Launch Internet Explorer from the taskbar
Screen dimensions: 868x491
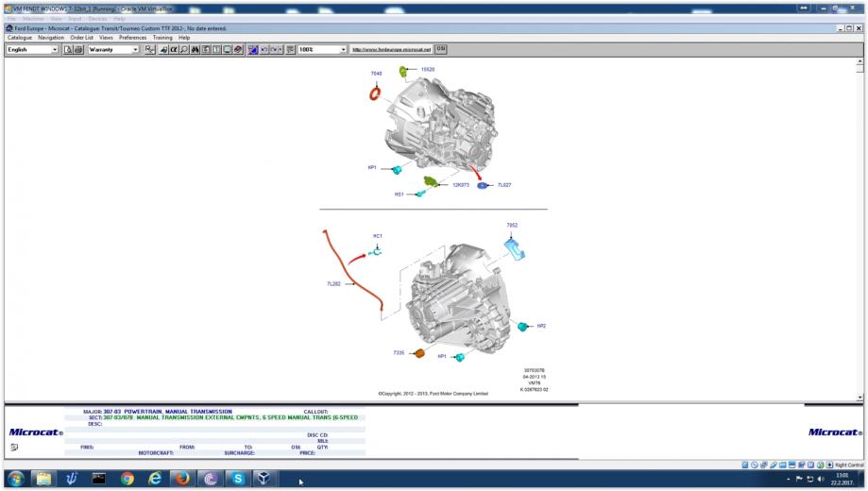(x=155, y=479)
